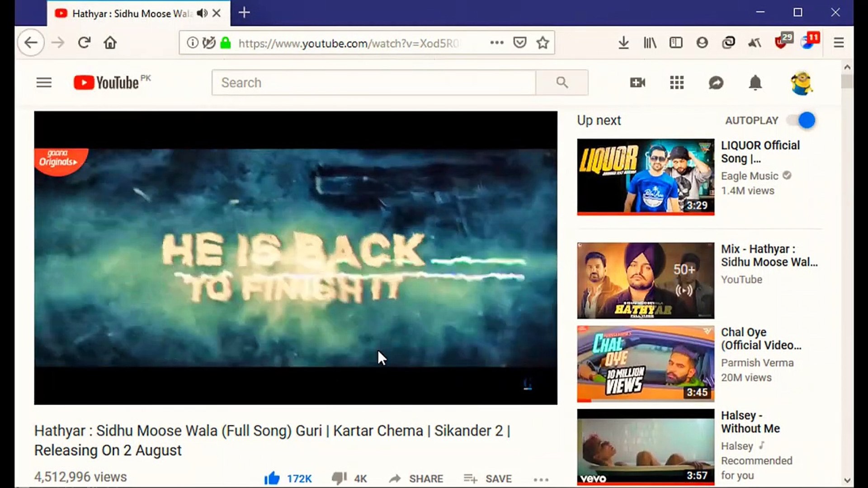This screenshot has height=488, width=868.
Task: Click the 4,512,996 views count text
Action: click(80, 477)
